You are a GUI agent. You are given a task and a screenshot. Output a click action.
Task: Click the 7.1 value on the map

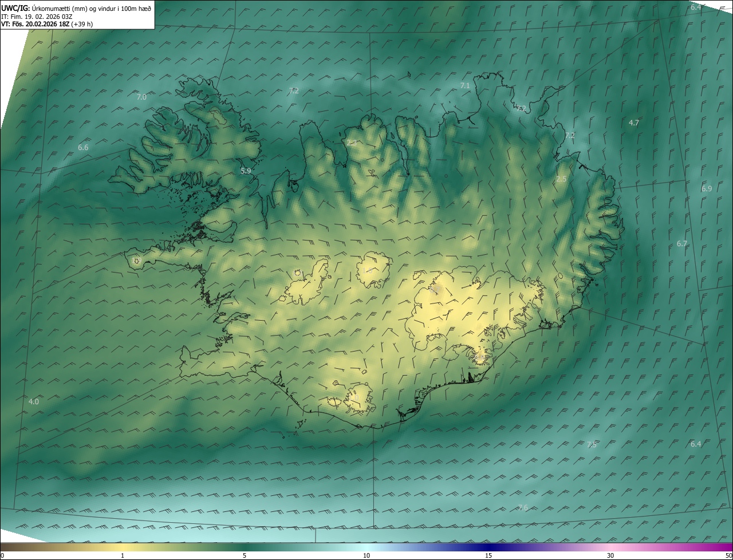pos(465,86)
